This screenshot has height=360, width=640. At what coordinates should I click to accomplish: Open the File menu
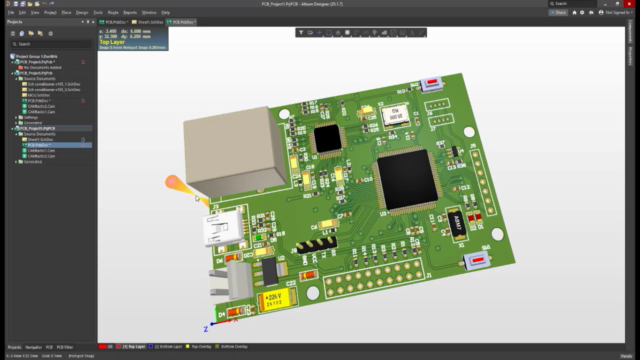click(x=11, y=13)
